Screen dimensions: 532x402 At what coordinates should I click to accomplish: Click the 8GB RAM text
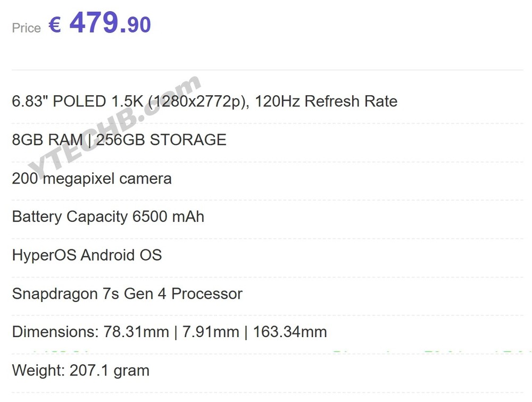tap(47, 140)
